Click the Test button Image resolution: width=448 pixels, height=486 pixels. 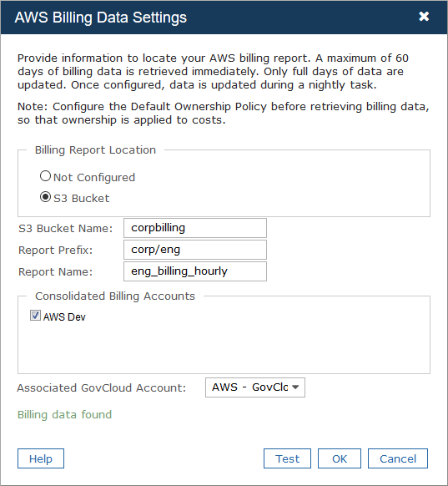click(287, 458)
